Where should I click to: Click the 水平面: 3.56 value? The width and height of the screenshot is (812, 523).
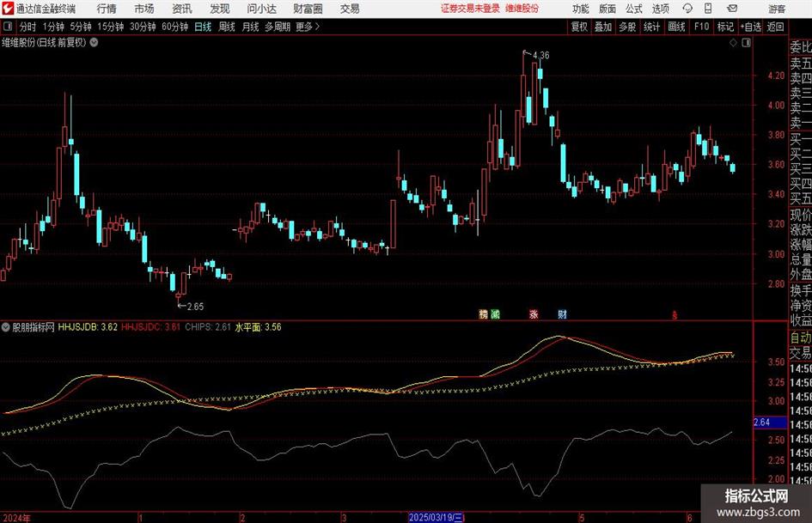(x=258, y=327)
